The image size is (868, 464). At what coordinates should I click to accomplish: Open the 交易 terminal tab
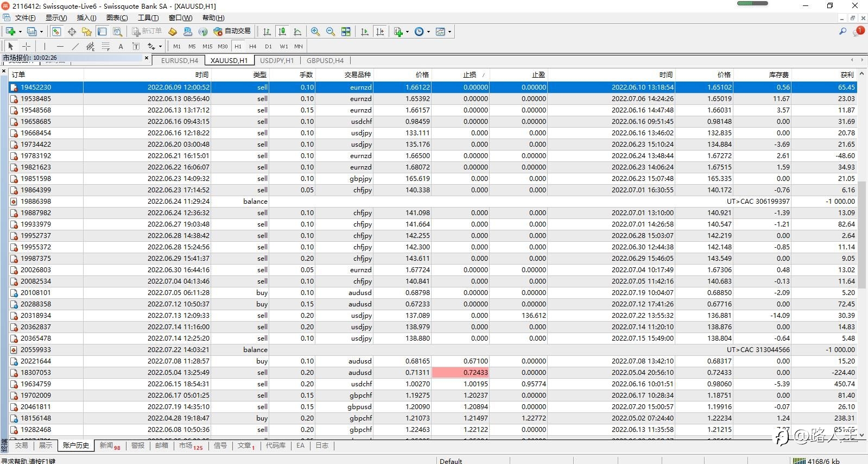click(21, 445)
